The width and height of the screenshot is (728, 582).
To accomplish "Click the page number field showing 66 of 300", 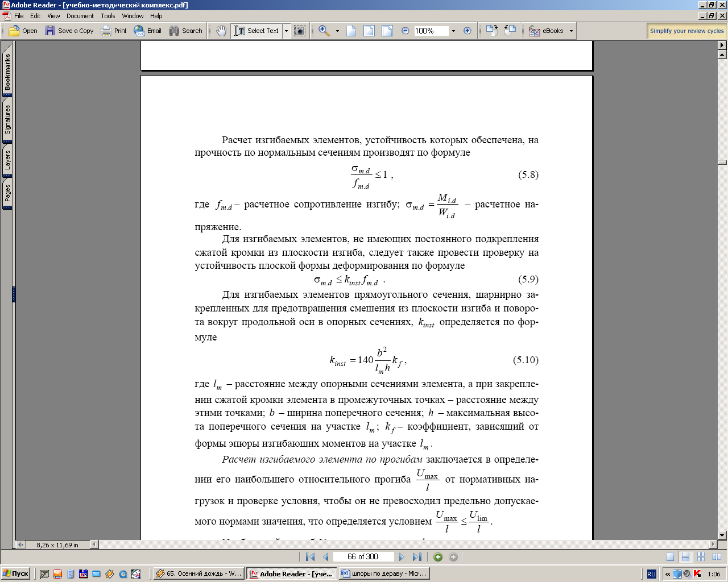I will (x=363, y=557).
